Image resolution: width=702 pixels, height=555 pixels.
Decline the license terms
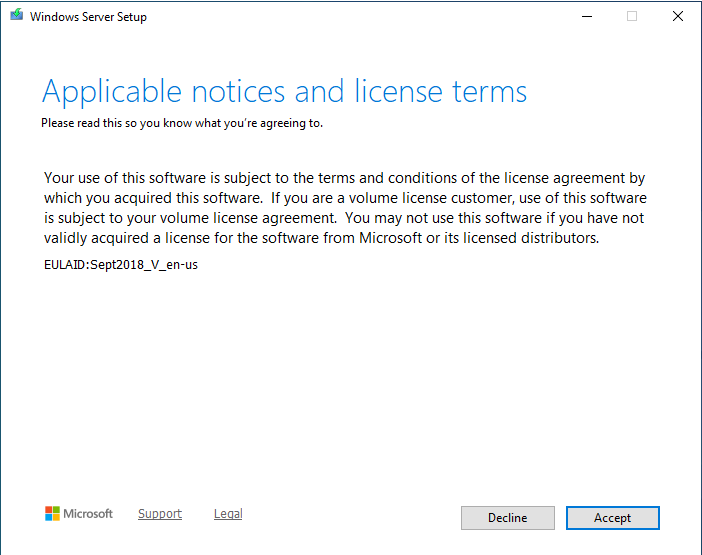[507, 518]
